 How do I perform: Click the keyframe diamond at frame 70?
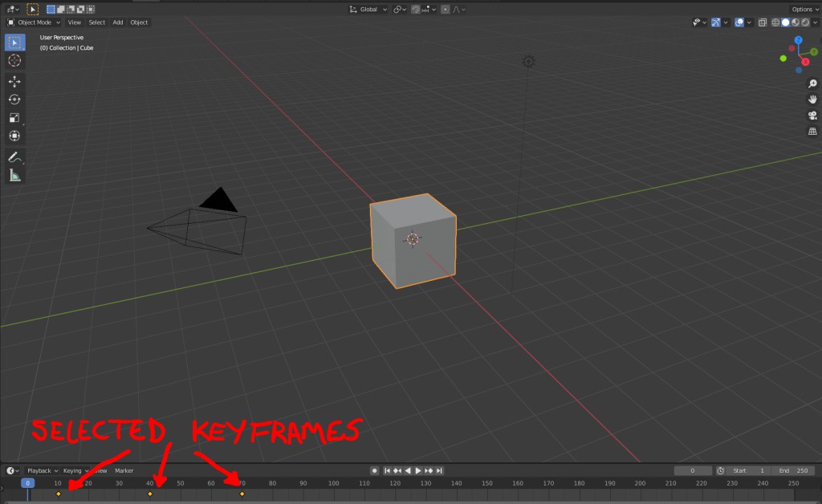(242, 494)
